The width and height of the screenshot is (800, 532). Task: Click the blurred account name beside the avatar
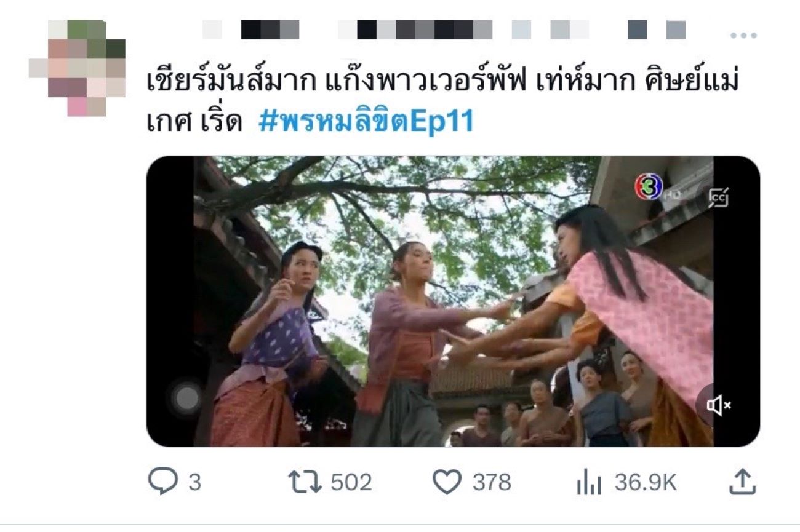pos(443,30)
